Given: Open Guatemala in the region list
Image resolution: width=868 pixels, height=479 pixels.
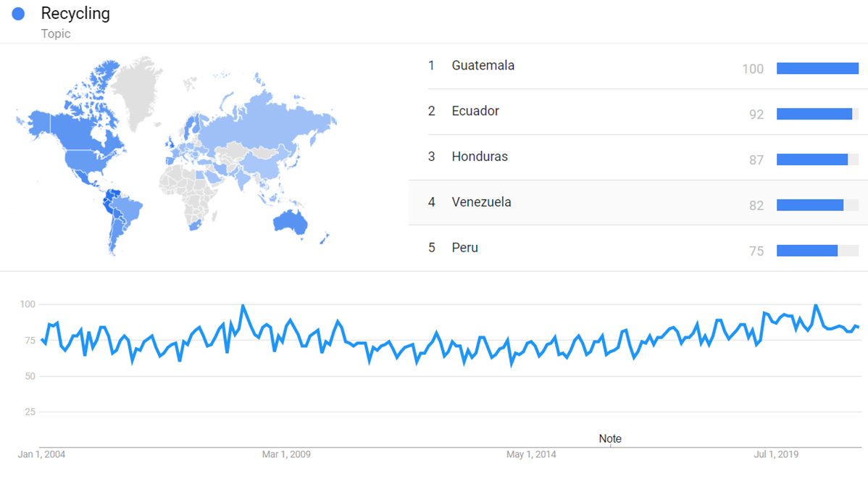Looking at the screenshot, I should (483, 65).
